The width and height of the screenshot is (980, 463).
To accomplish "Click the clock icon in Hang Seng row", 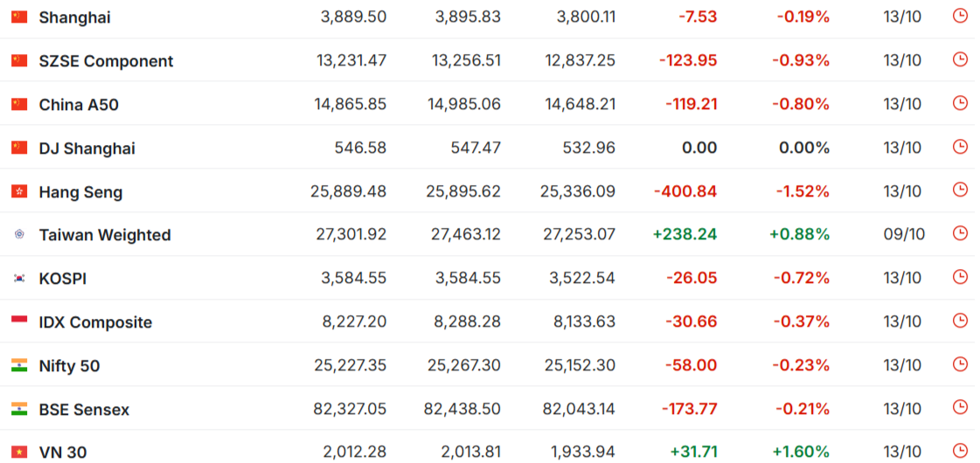I will tap(960, 190).
